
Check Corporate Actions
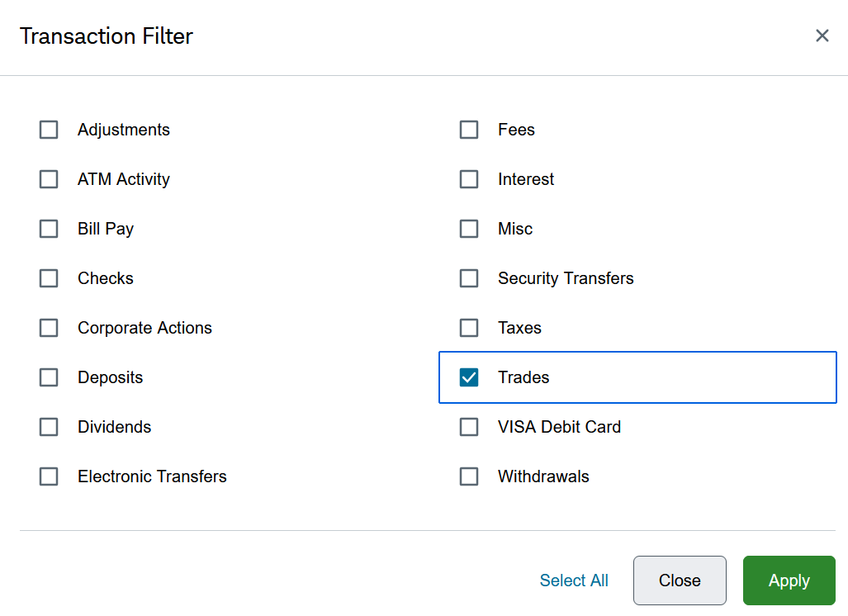pos(49,328)
